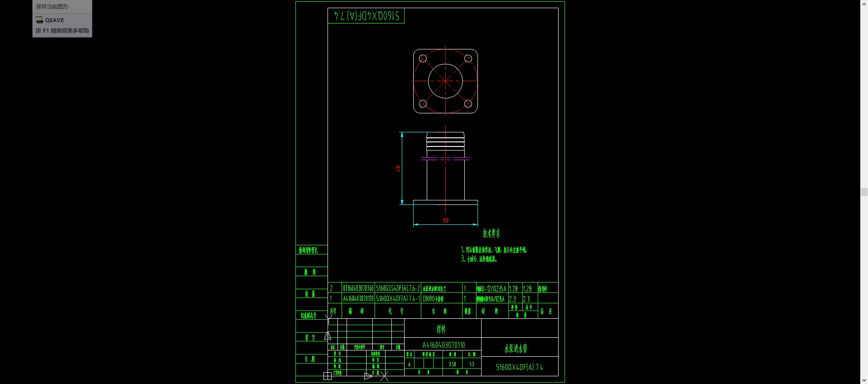Select the title text 水泵进水管
868x384 pixels.
point(516,348)
